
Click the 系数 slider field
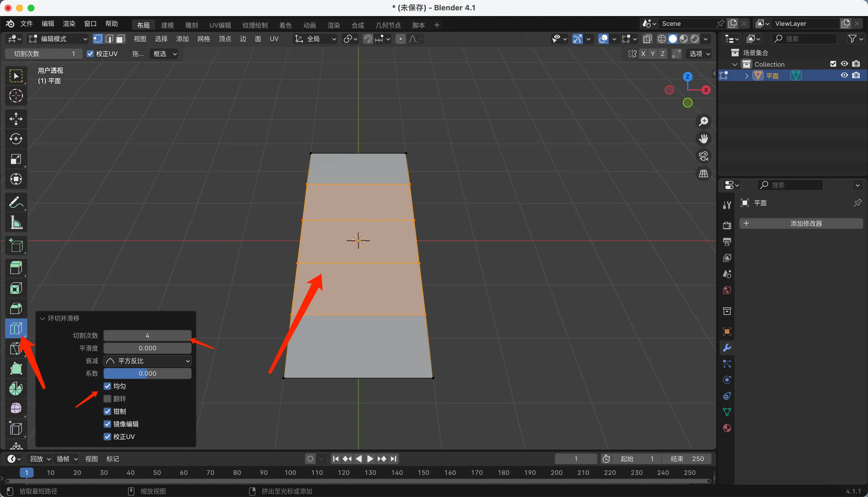coord(147,373)
